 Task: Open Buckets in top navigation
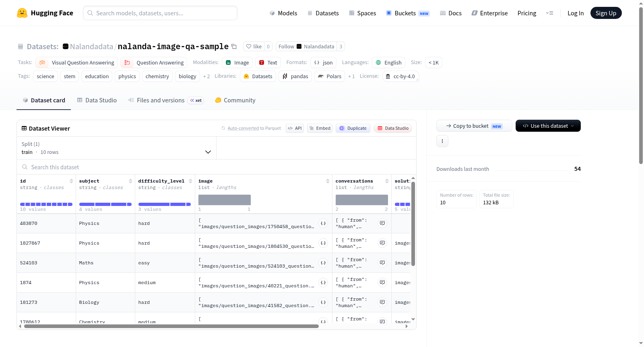click(408, 13)
